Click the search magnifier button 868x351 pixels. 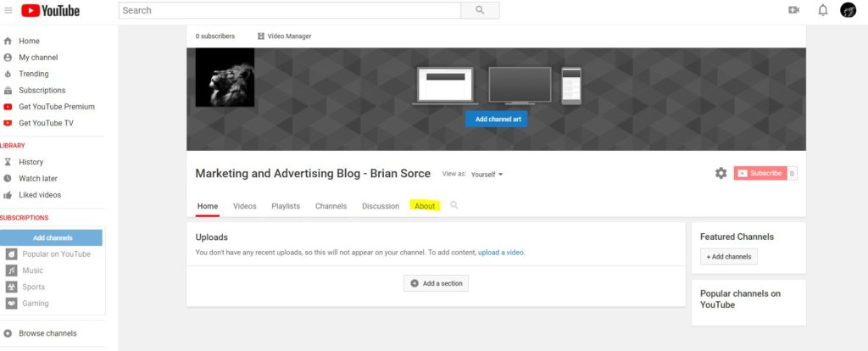pos(480,10)
